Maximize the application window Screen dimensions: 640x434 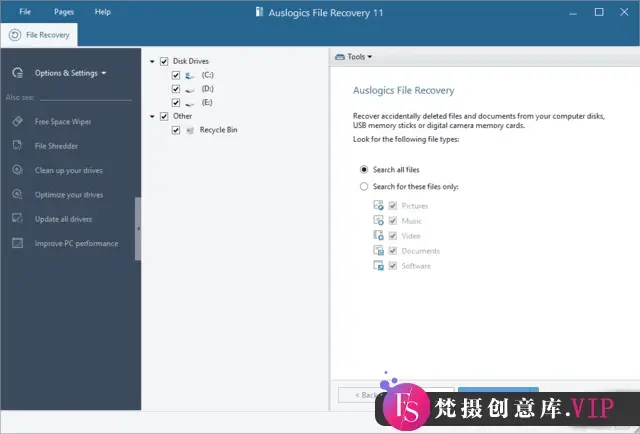click(599, 12)
